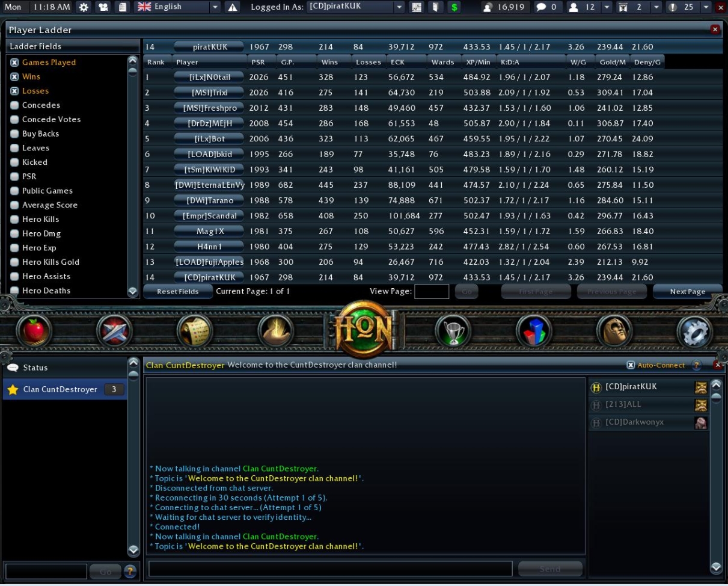The width and height of the screenshot is (728, 586).
Task: Expand the notifications count dropdown arrow
Action: coord(705,7)
